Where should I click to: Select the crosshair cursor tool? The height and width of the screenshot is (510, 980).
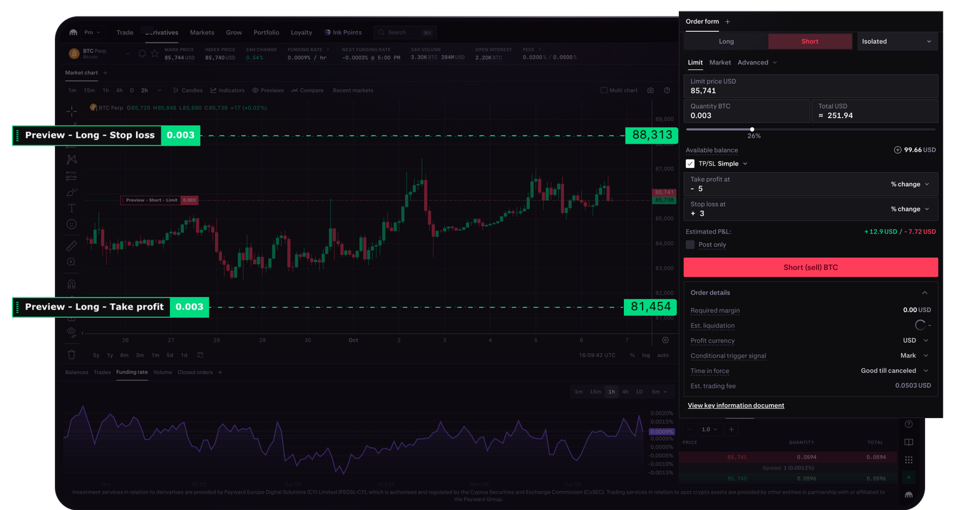click(71, 112)
